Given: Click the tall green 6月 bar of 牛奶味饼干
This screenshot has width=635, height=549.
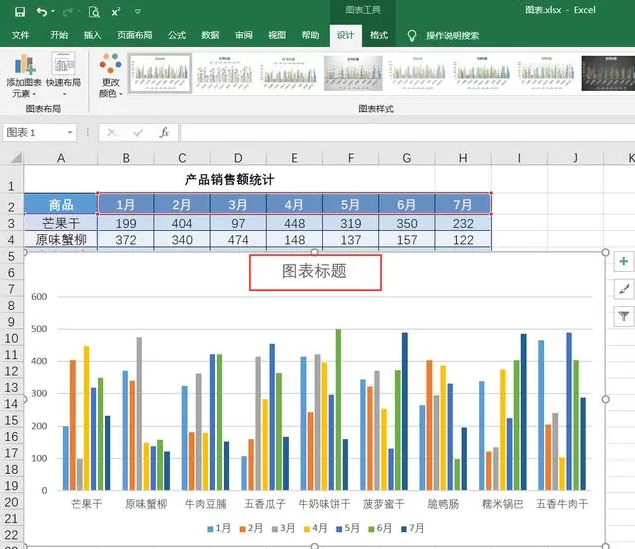Looking at the screenshot, I should (x=339, y=410).
